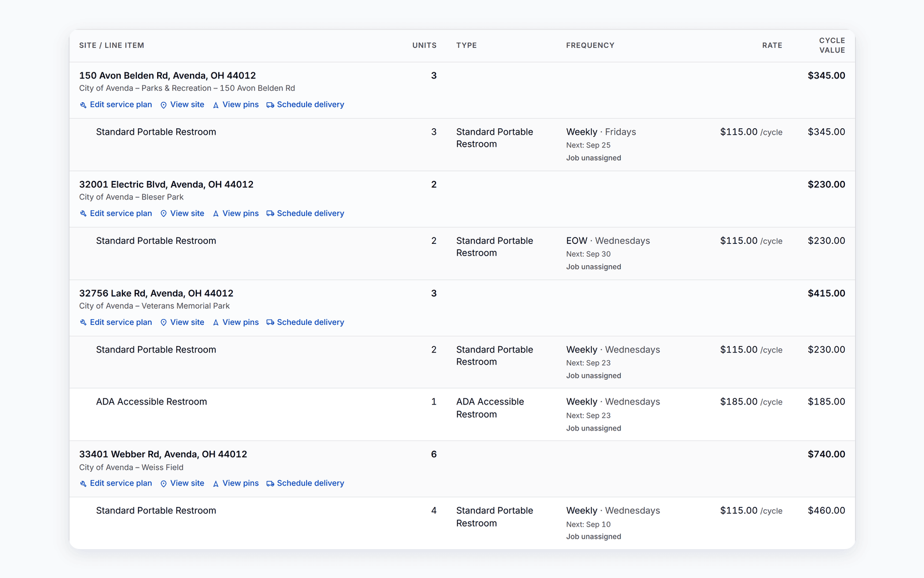Click the FREQUENCY column header

point(590,45)
